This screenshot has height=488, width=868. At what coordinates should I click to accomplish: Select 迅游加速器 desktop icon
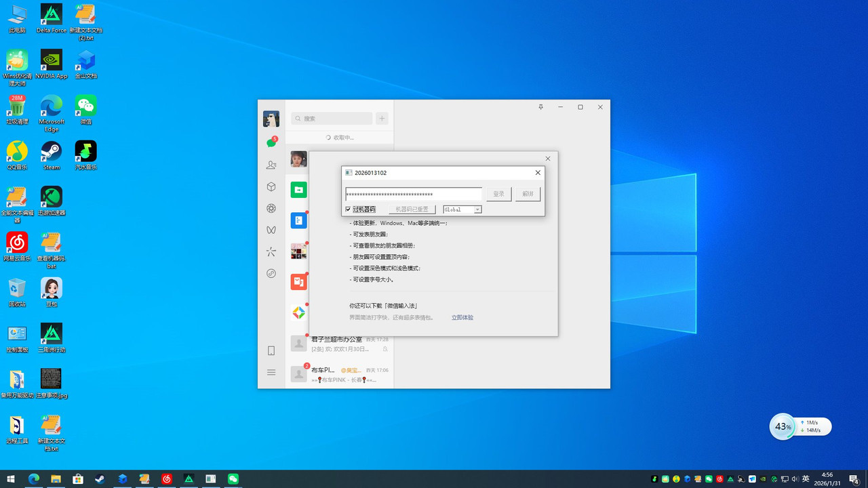point(52,201)
